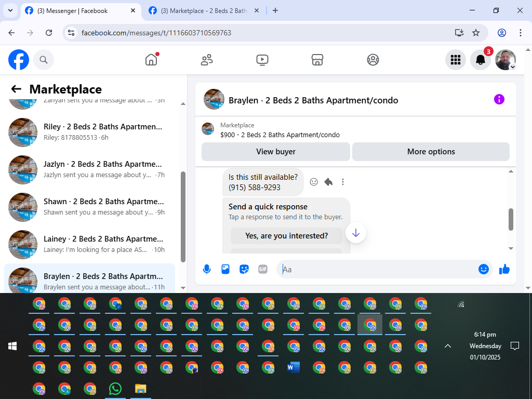View site information icon in address bar
532x399 pixels.
point(71,33)
